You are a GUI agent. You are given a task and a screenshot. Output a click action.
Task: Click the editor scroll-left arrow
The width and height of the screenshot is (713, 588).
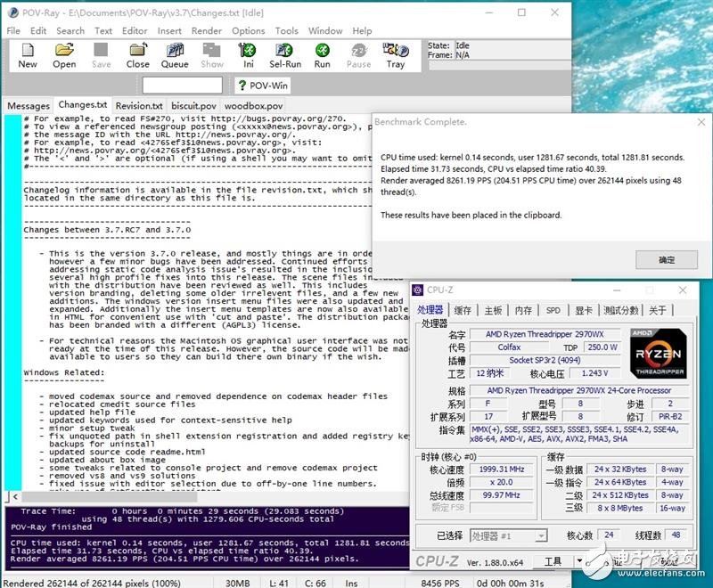[x=15, y=496]
